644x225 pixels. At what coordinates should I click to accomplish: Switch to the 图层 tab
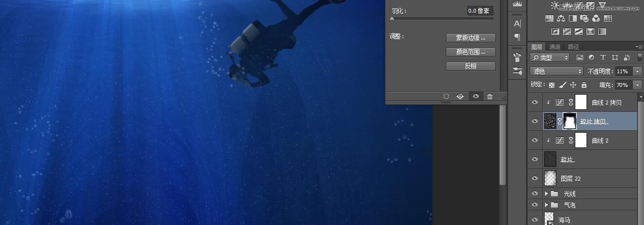coord(537,47)
